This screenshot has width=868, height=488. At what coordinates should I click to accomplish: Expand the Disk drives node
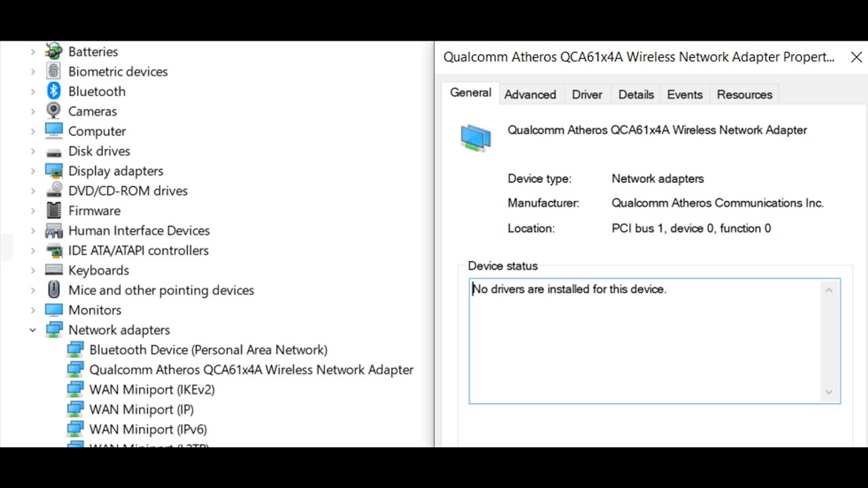click(33, 150)
